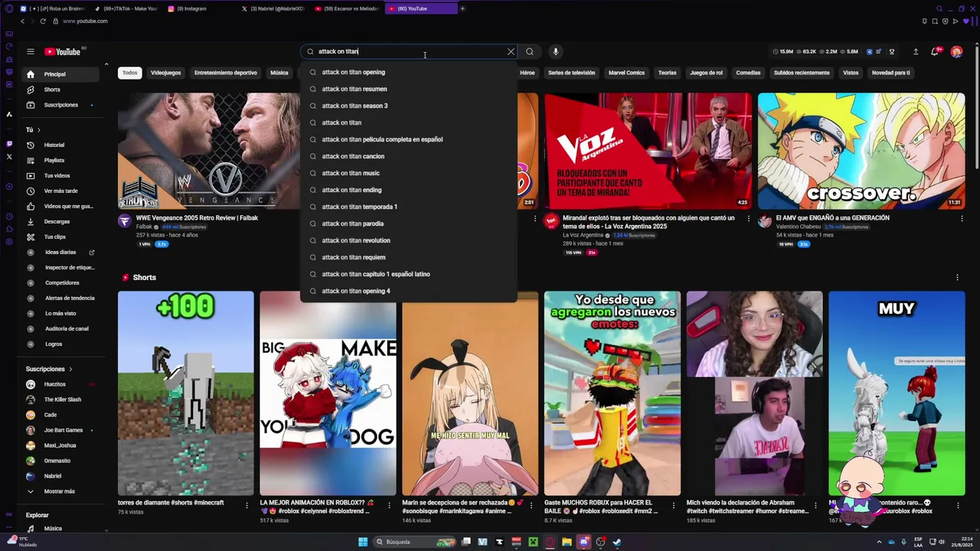This screenshot has height=551, width=980.
Task: Select suggestion 'attack on titan opening 4'
Action: 409,291
